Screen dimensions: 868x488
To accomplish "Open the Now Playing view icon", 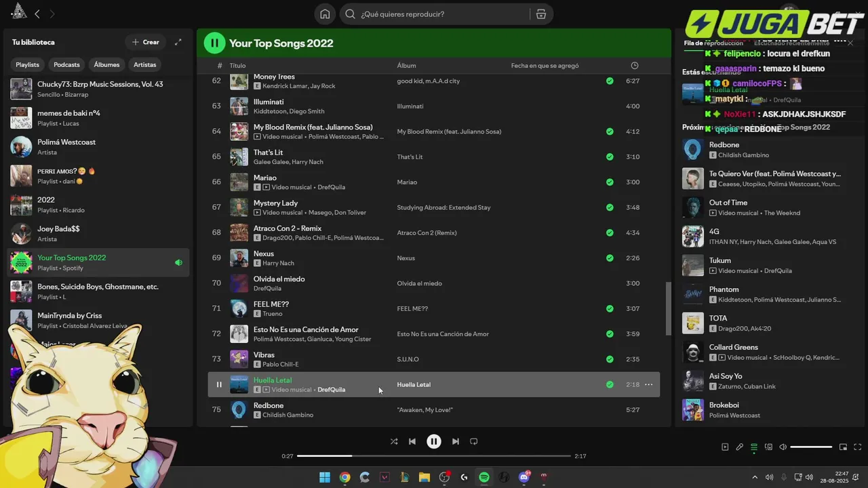I will 725,447.
